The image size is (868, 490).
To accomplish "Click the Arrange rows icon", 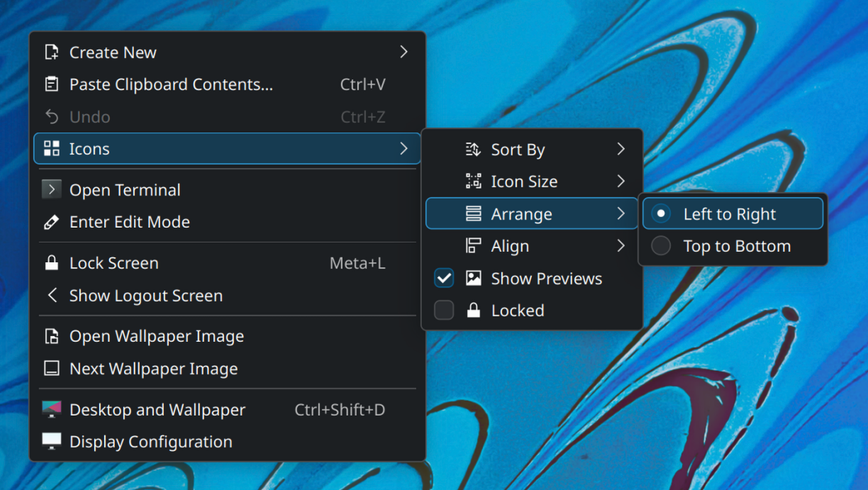I will coord(473,213).
